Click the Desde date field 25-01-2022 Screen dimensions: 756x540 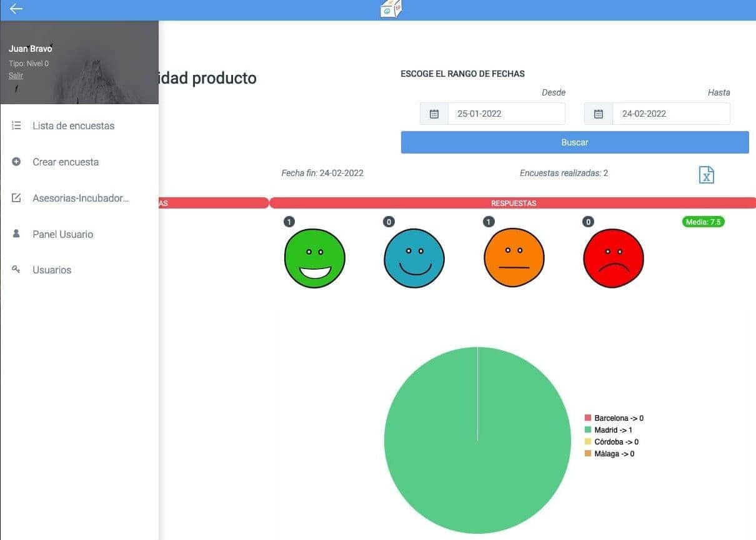506,114
